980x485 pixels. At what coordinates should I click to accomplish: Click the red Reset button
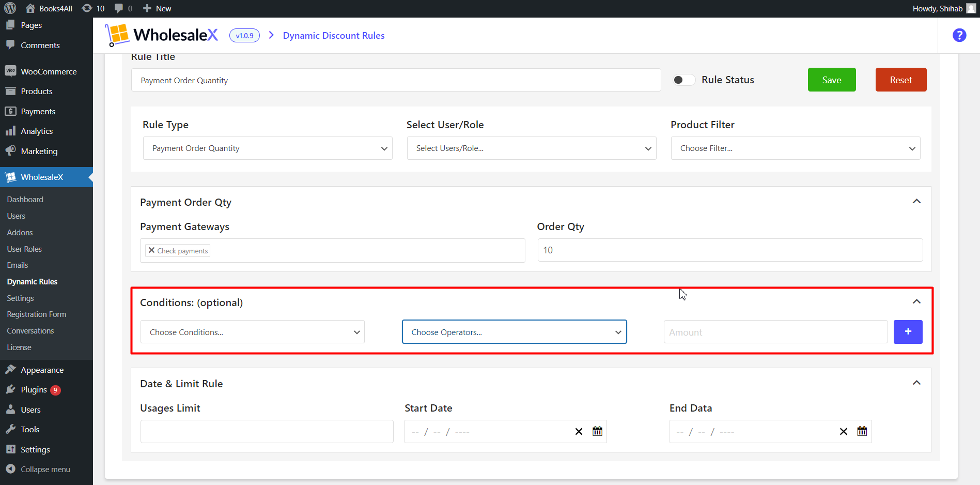tap(901, 80)
